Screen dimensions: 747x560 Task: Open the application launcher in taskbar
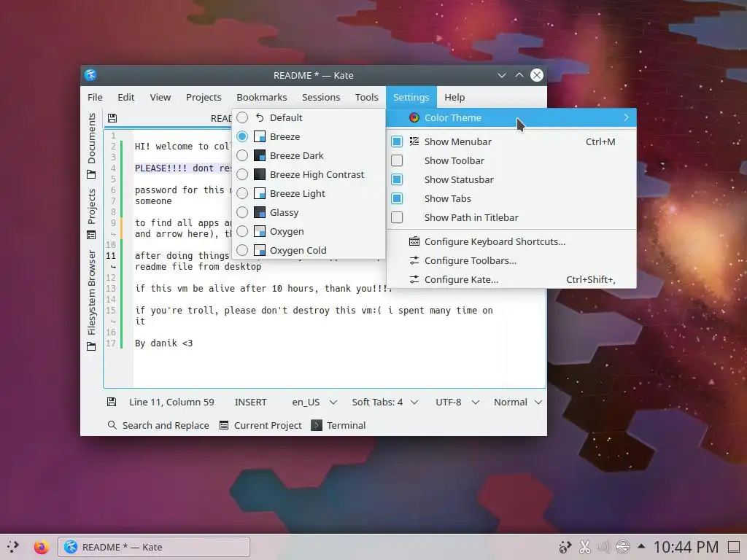point(13,547)
